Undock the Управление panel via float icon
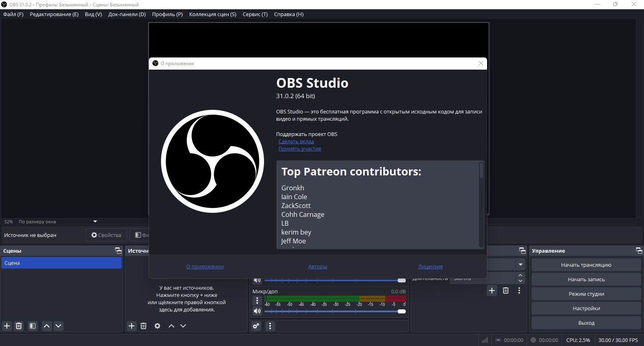Viewport: 644px width, 346px height. coord(639,251)
